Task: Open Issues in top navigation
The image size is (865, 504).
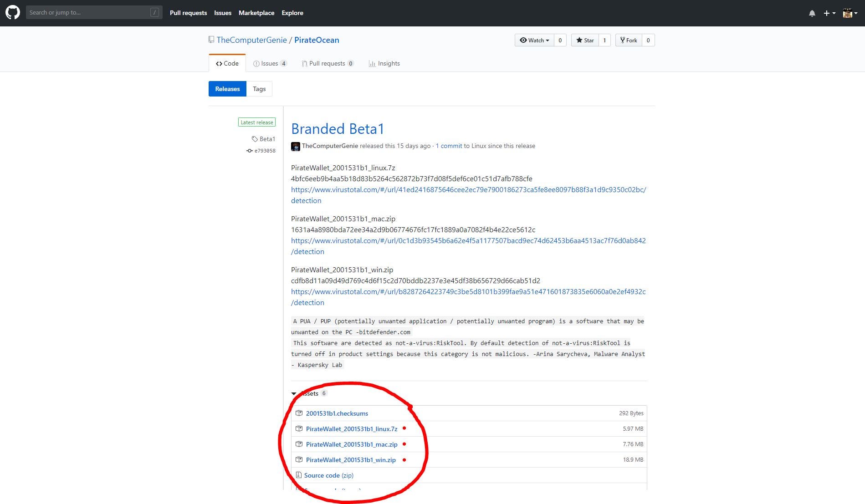Action: (x=223, y=13)
